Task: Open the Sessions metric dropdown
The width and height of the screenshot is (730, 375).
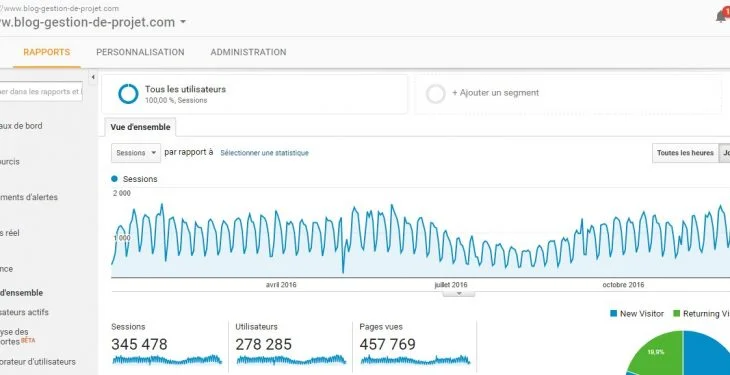Action: [x=136, y=153]
